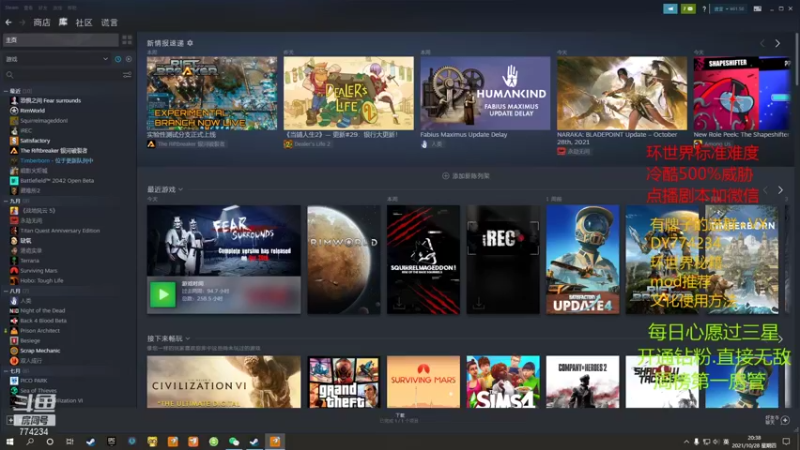
Task: Show previous news items arrow
Action: [x=762, y=43]
